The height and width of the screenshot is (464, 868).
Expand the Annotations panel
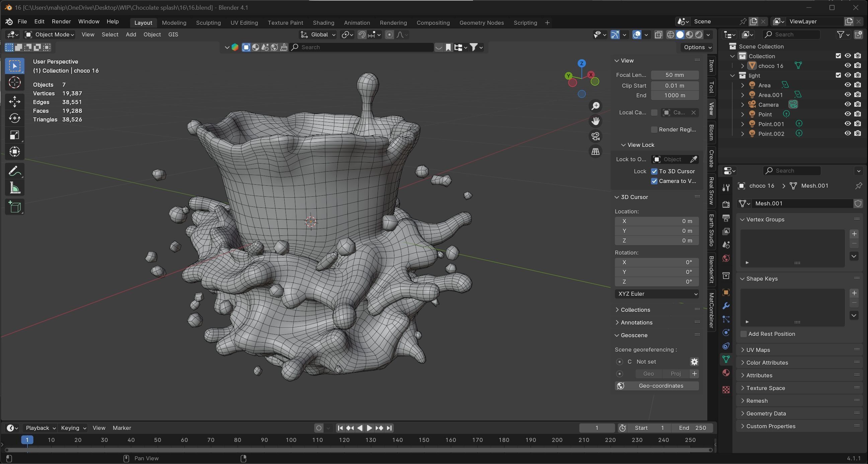[636, 322]
